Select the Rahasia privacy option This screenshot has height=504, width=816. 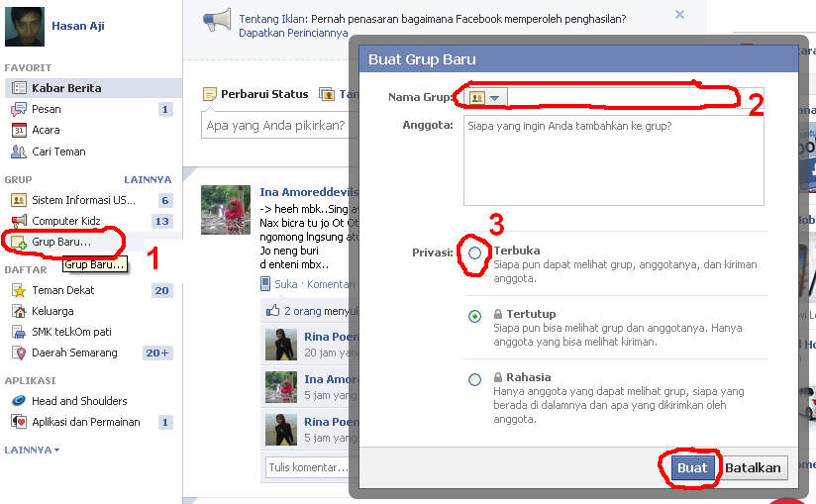pyautogui.click(x=474, y=379)
